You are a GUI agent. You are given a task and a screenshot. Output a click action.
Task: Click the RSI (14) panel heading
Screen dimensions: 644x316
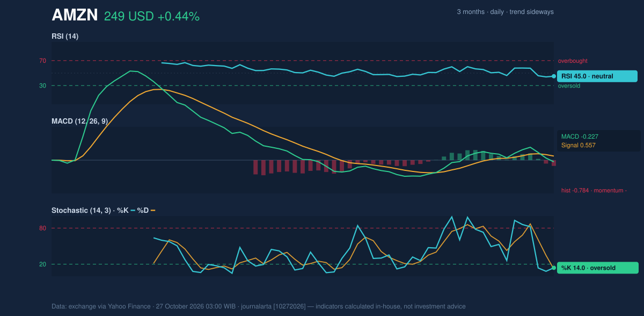pyautogui.click(x=65, y=37)
